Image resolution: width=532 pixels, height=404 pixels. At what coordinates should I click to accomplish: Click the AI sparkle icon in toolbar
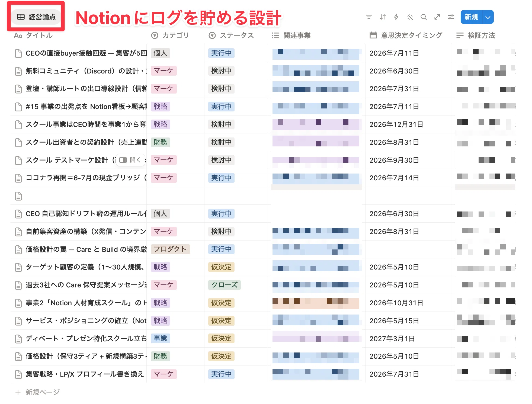point(410,17)
